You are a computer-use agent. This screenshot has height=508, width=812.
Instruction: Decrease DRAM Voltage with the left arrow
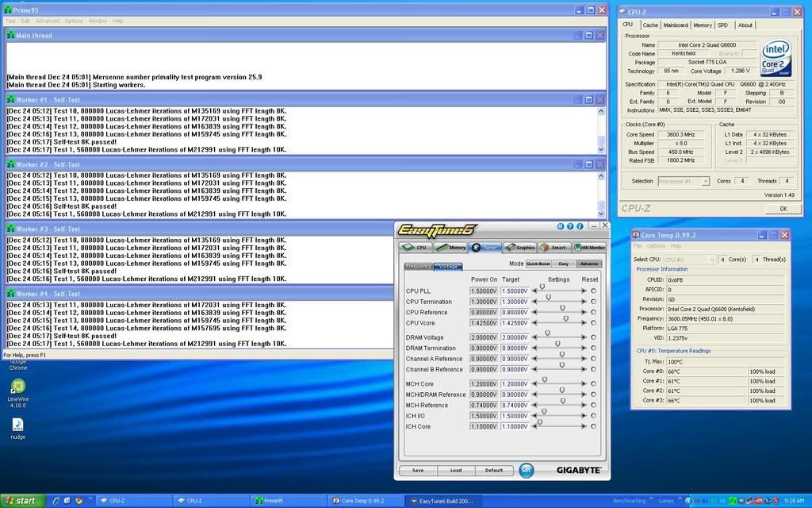[534, 337]
